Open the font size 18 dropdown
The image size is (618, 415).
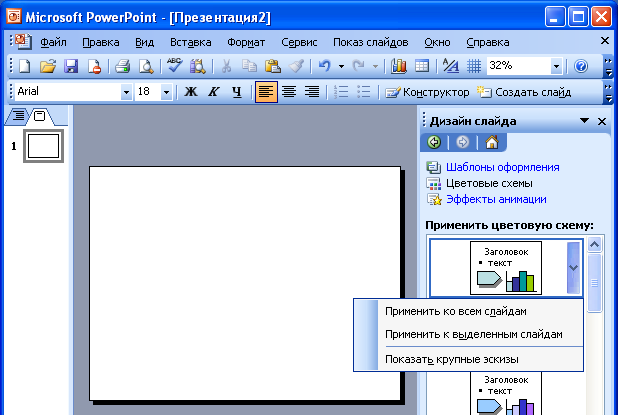[x=166, y=92]
